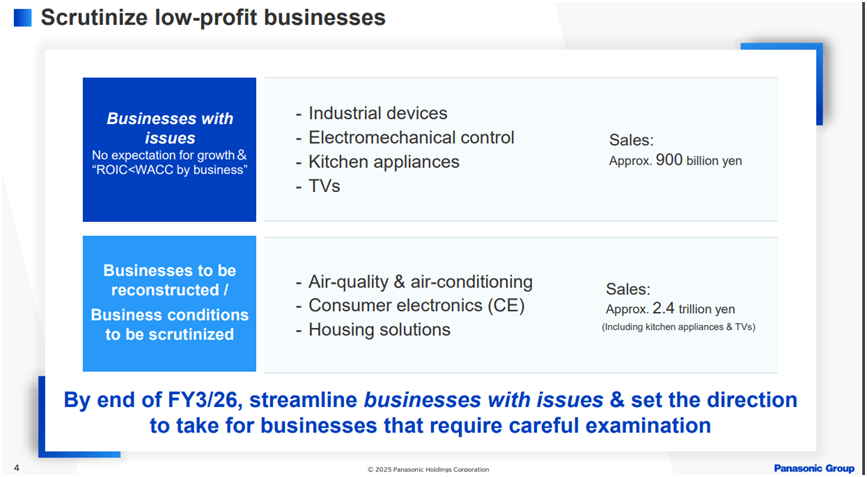Select the 'Industrial devices' bullet item
This screenshot has height=477, width=867.
point(372,113)
